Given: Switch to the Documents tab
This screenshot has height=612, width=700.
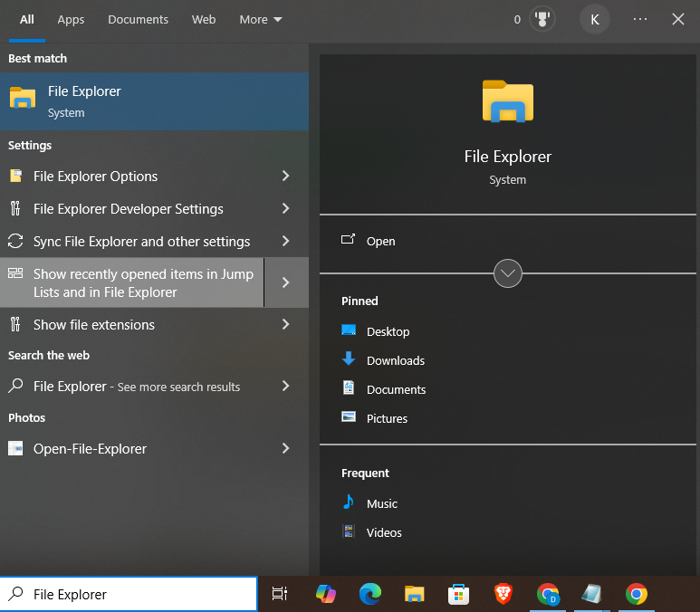Looking at the screenshot, I should tap(138, 19).
